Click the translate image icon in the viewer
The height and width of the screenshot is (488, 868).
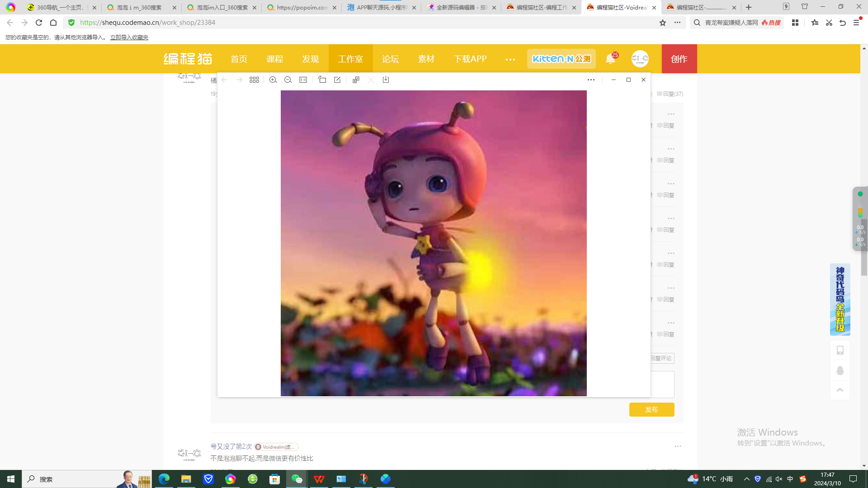356,80
